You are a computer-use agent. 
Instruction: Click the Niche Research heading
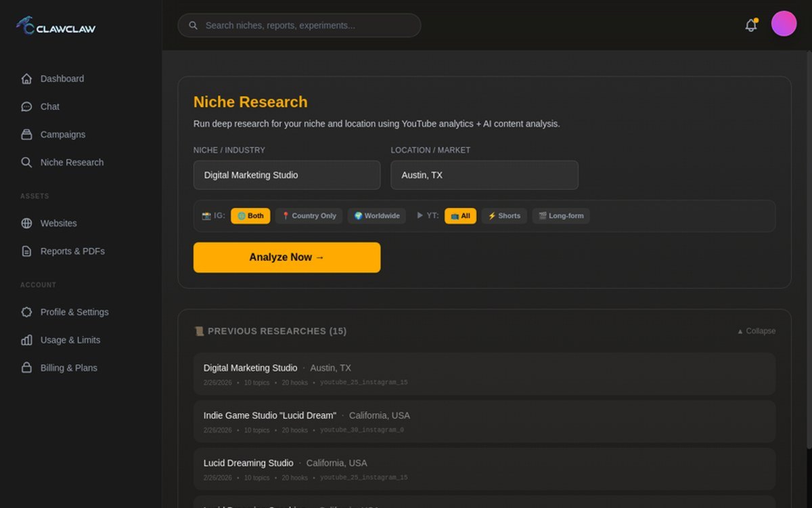[250, 102]
